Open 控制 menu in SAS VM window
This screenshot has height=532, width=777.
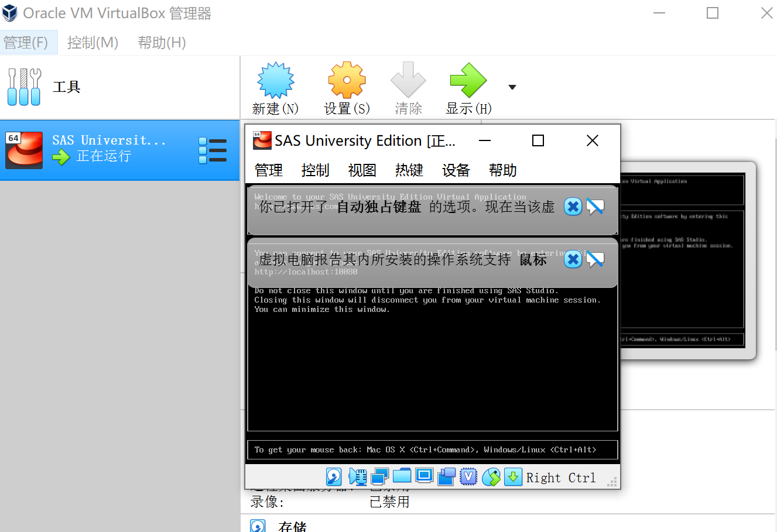(316, 170)
